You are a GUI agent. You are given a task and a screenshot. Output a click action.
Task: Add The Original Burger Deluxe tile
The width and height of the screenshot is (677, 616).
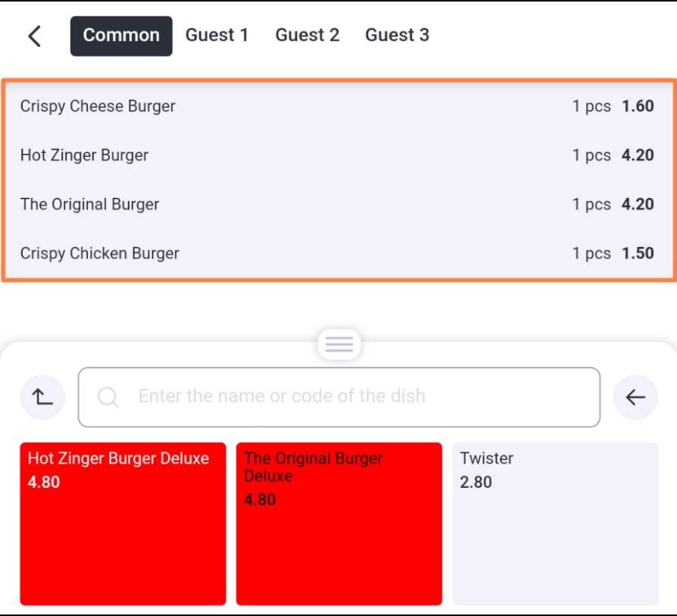(x=339, y=524)
